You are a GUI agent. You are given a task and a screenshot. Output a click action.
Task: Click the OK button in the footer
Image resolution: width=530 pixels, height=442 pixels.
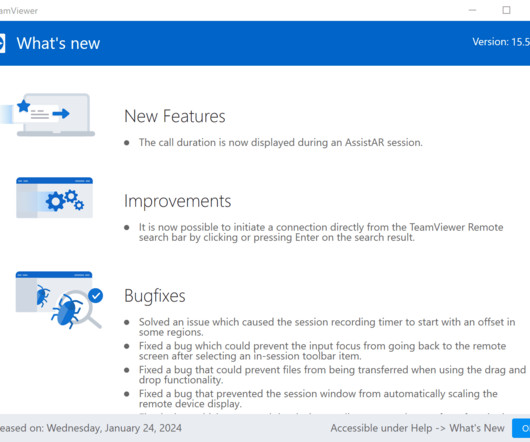[x=522, y=428]
